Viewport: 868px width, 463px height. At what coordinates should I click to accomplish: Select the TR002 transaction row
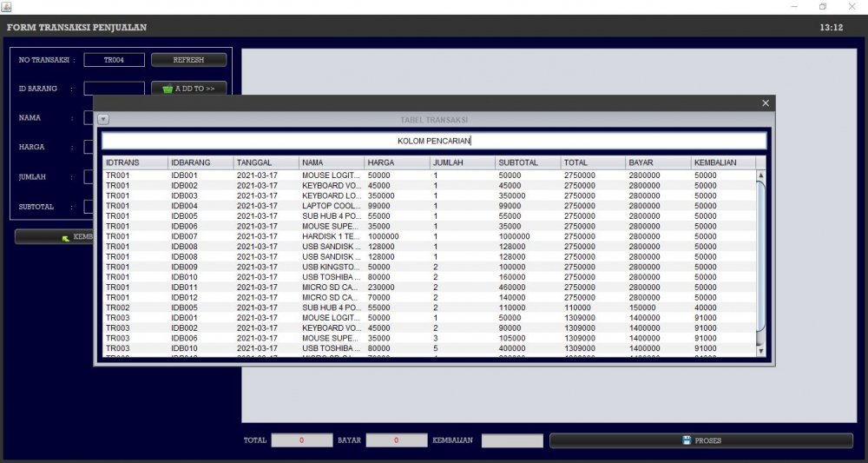pyautogui.click(x=347, y=308)
